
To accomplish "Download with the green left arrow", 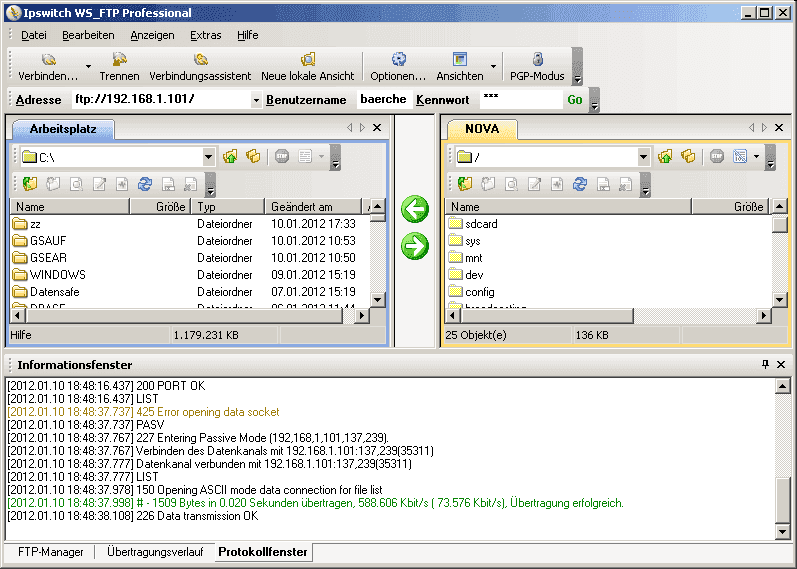I will (x=415, y=209).
